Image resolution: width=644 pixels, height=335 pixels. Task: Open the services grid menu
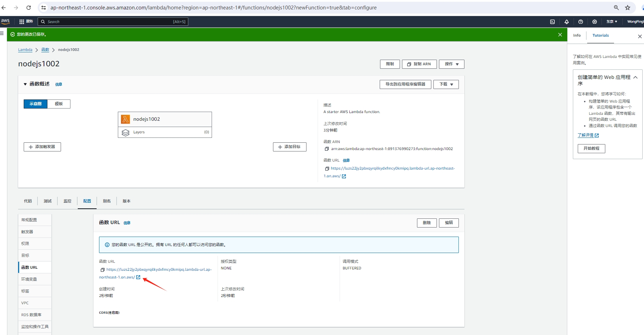(22, 22)
